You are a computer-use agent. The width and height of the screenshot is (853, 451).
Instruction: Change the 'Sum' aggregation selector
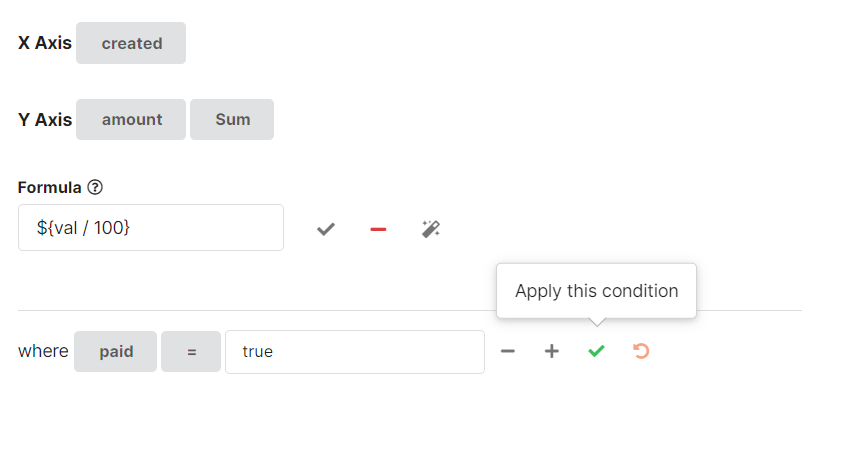coord(232,119)
